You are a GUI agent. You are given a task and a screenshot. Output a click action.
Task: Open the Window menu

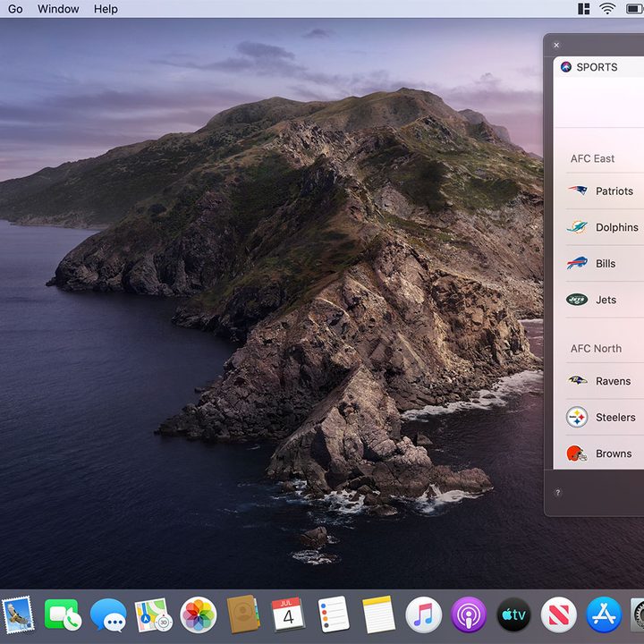[x=58, y=9]
